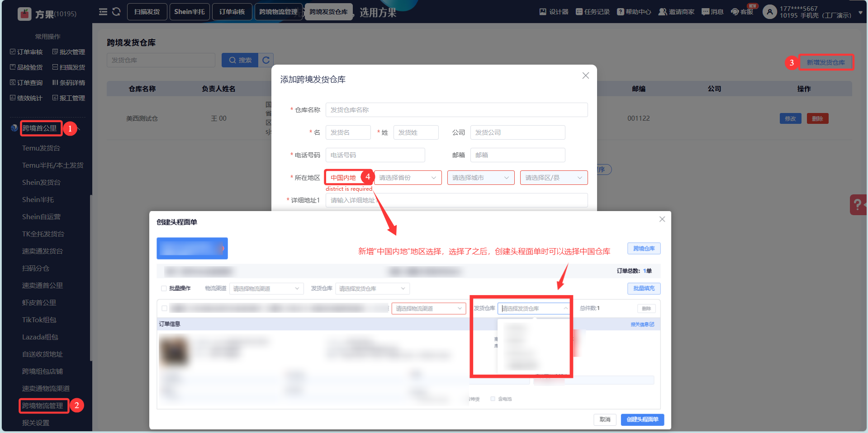This screenshot has width=868, height=433.
Task: Click the 新增发货仓库 button
Action: click(826, 62)
